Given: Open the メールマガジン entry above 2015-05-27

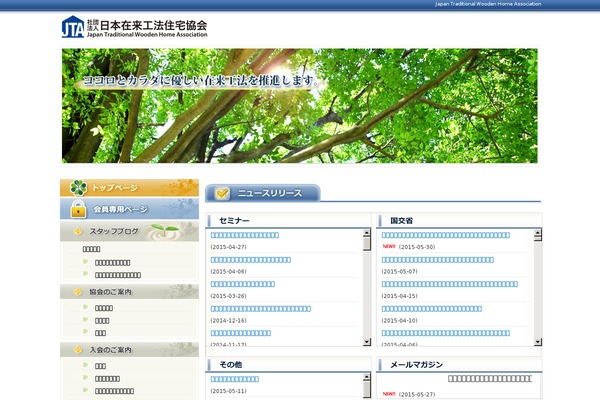Looking at the screenshot, I should click(490, 379).
